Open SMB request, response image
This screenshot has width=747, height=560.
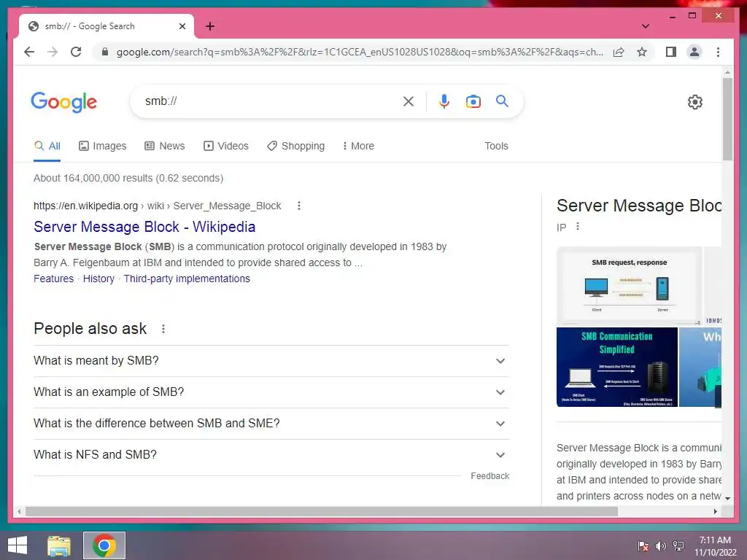(x=629, y=286)
